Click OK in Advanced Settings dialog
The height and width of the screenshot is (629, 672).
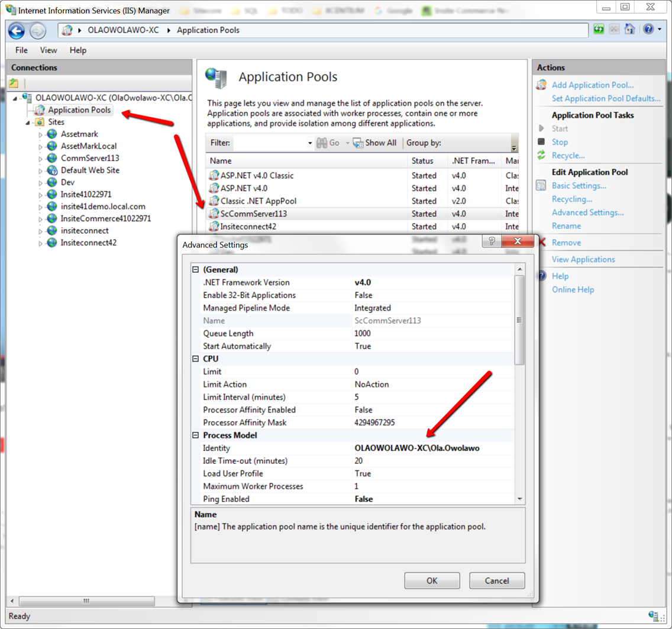coord(432,580)
